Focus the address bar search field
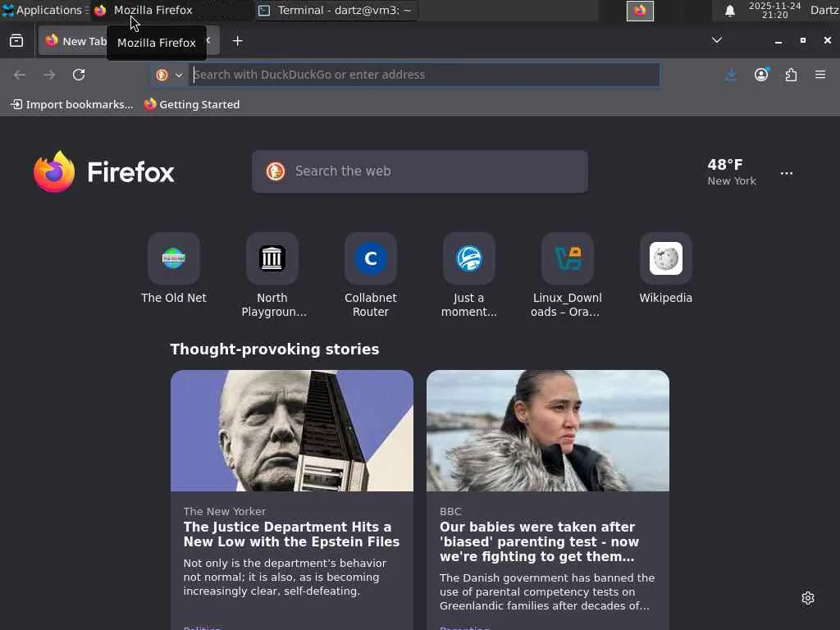The height and width of the screenshot is (630, 840). click(x=424, y=75)
